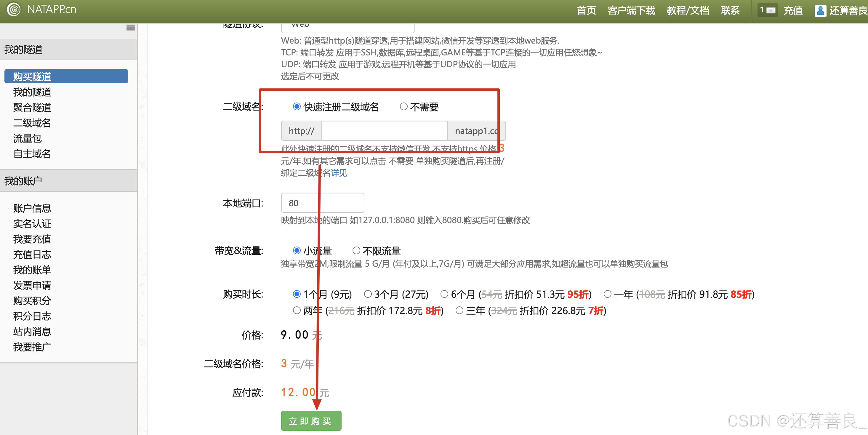Click the 充值 link in header
The image size is (868, 435).
coord(792,10)
